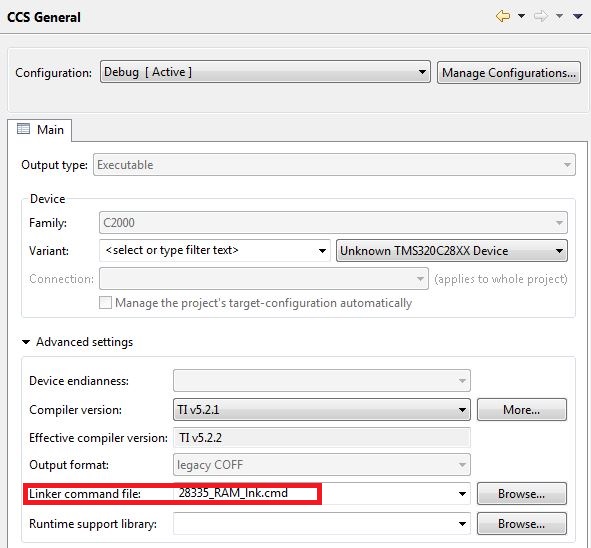Screen dimensions: 591x548
Task: Open the Configuration Debug dropdown
Action: [x=265, y=72]
